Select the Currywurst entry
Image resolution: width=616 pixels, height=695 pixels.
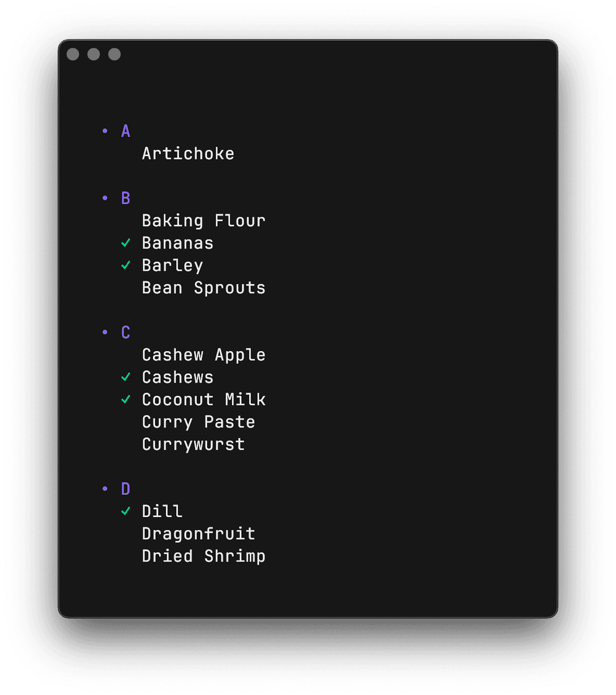point(193,445)
